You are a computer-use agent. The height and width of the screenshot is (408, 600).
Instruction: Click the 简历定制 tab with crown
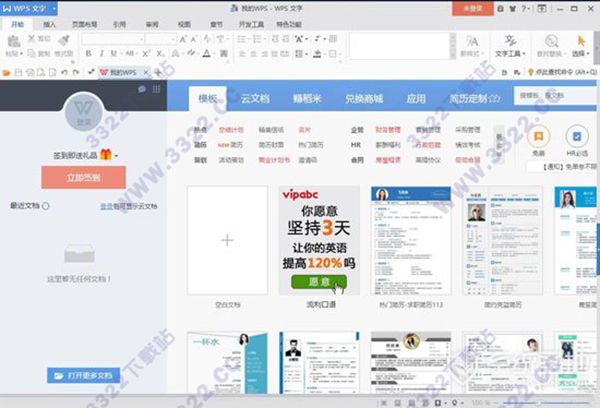click(475, 99)
